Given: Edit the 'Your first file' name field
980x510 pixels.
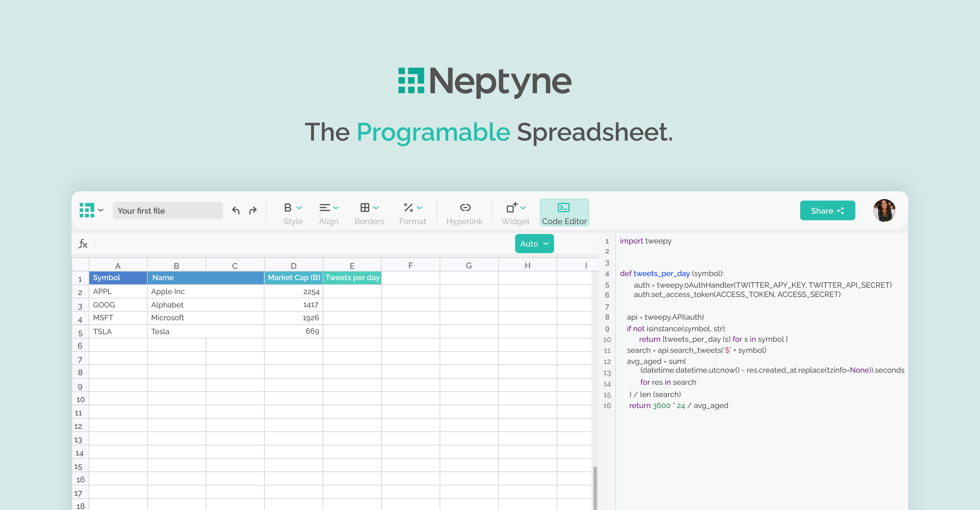Looking at the screenshot, I should coord(167,211).
